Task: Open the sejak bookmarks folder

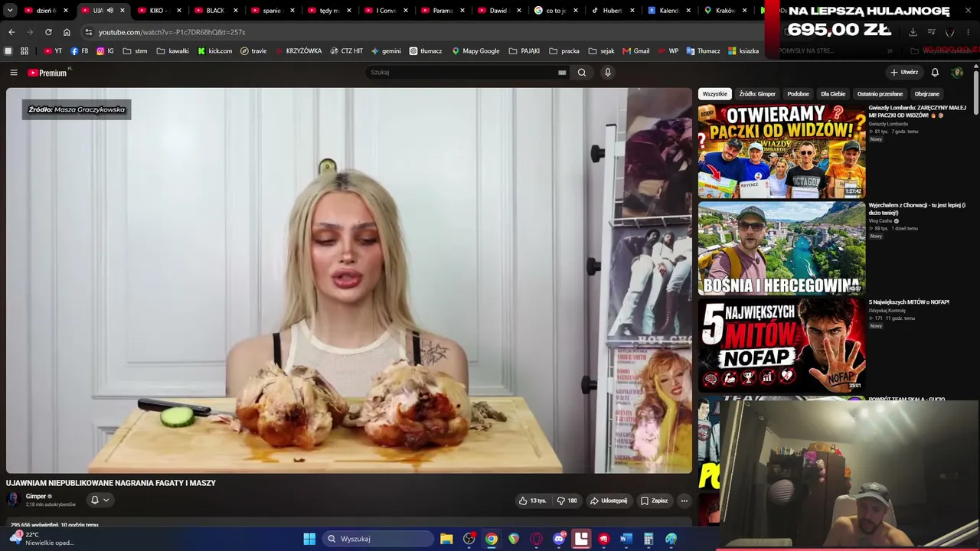Action: [x=601, y=51]
